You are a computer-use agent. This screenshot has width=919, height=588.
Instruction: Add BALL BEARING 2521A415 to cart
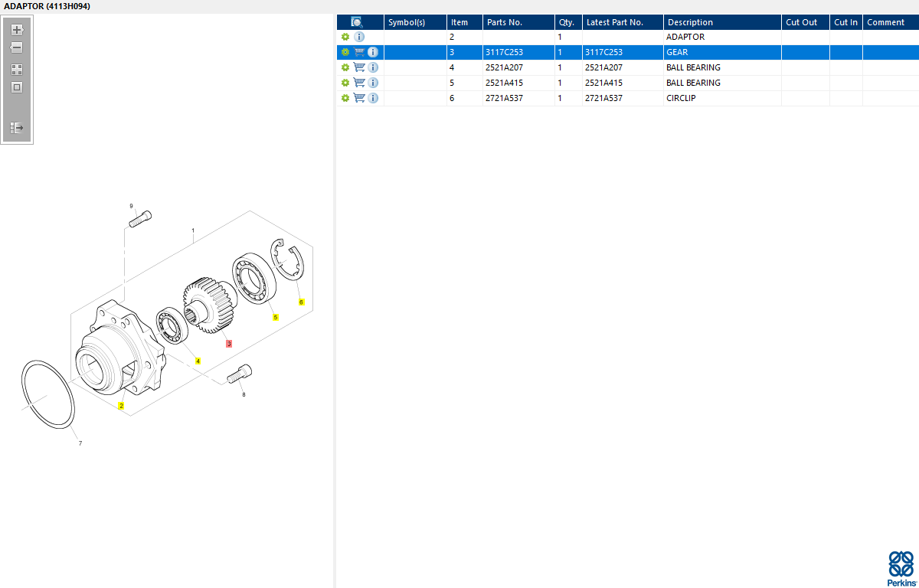(x=359, y=83)
